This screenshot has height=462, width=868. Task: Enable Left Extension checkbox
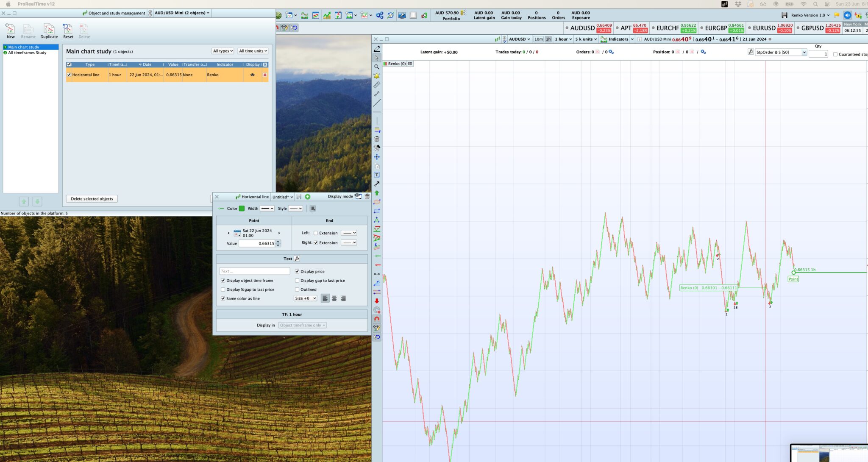pyautogui.click(x=316, y=233)
